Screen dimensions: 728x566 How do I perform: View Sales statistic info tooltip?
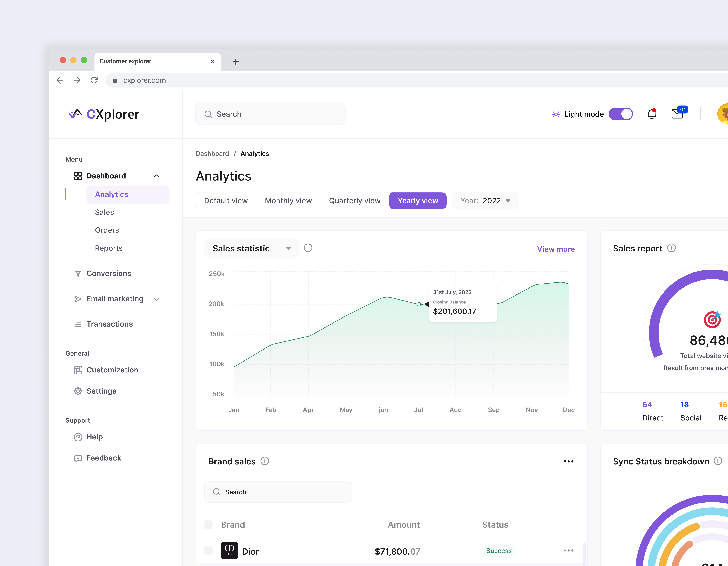click(308, 248)
